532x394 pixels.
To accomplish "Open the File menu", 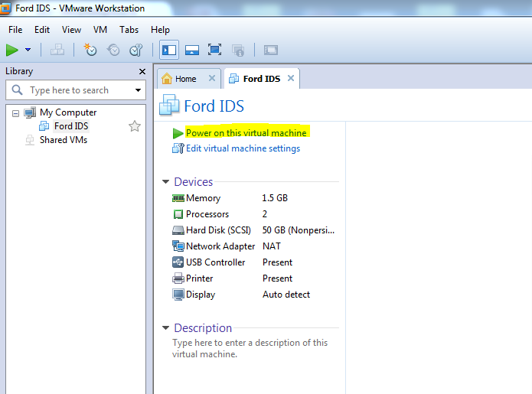I will (x=15, y=30).
